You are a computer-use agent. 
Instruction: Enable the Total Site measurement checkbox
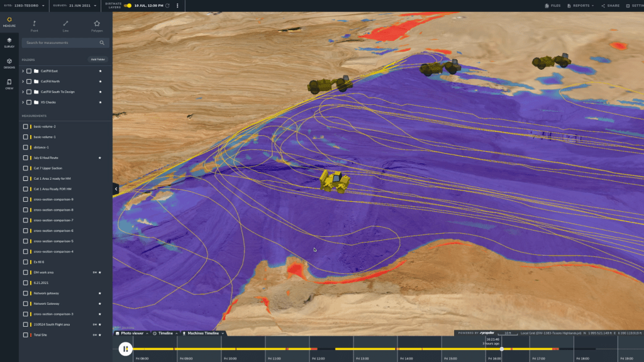(x=26, y=335)
